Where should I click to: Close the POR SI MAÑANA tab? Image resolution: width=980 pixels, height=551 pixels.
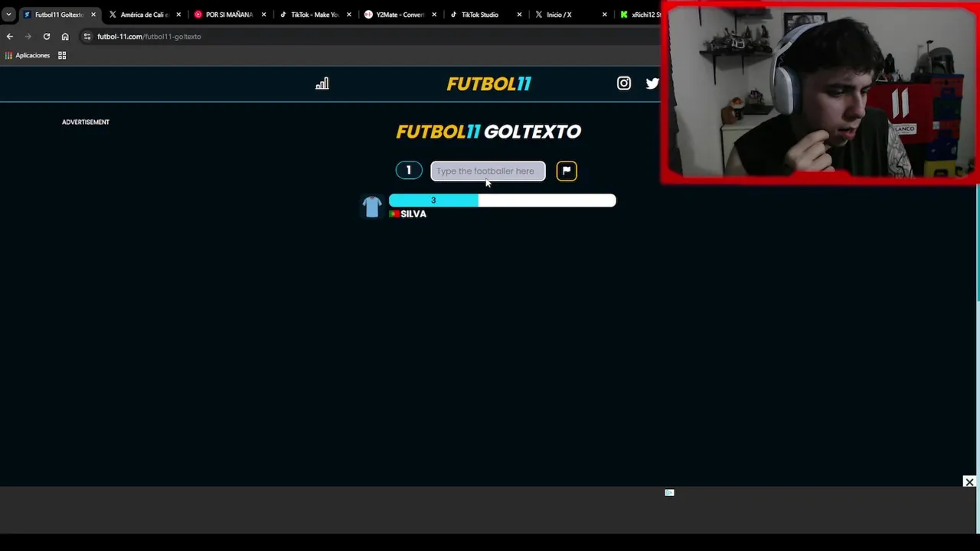[263, 15]
